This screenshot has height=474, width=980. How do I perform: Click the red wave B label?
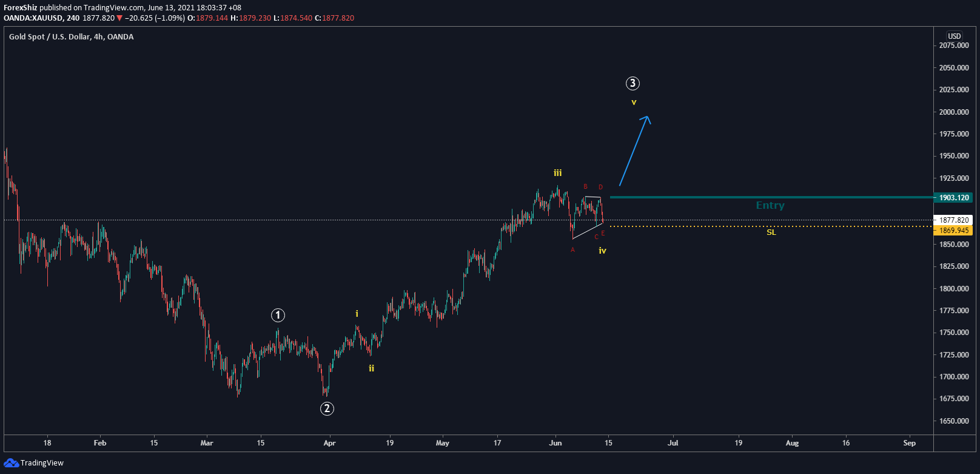[585, 187]
